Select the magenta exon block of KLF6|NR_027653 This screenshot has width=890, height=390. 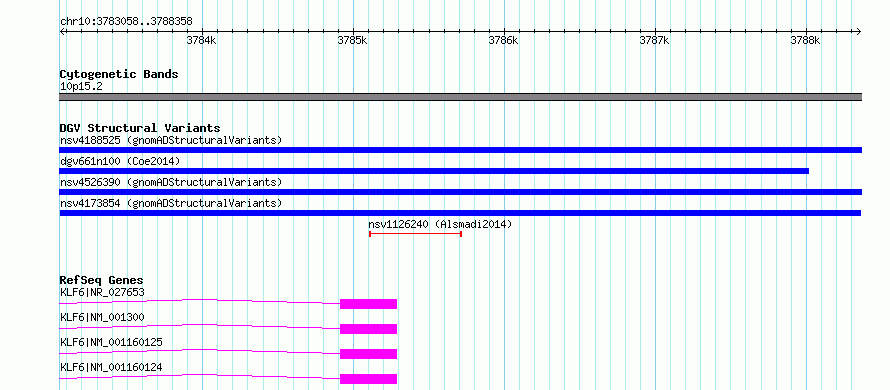click(368, 304)
